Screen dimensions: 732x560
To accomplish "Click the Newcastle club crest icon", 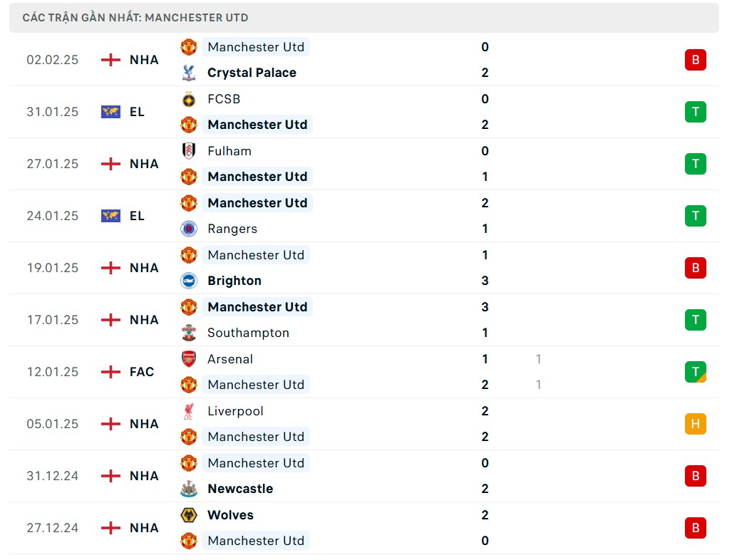I will tap(188, 489).
